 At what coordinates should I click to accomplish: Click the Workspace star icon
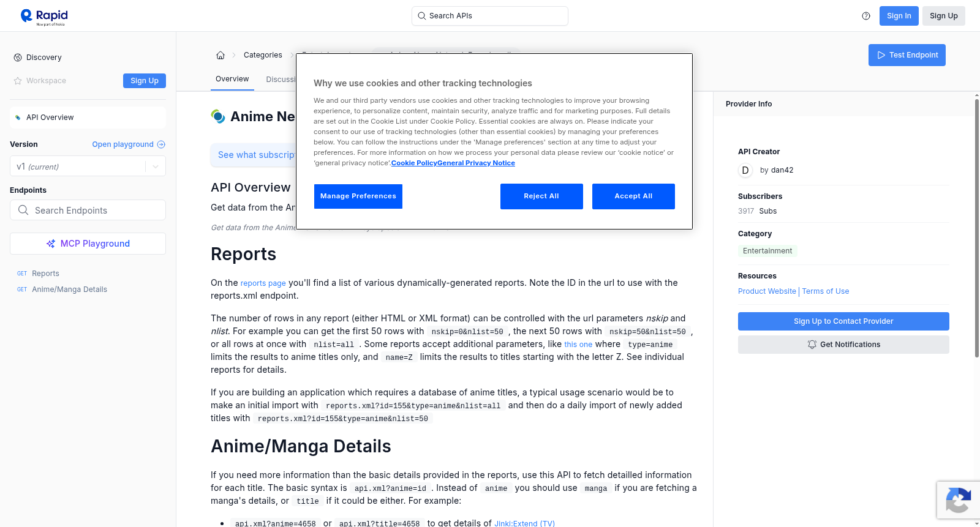click(18, 81)
